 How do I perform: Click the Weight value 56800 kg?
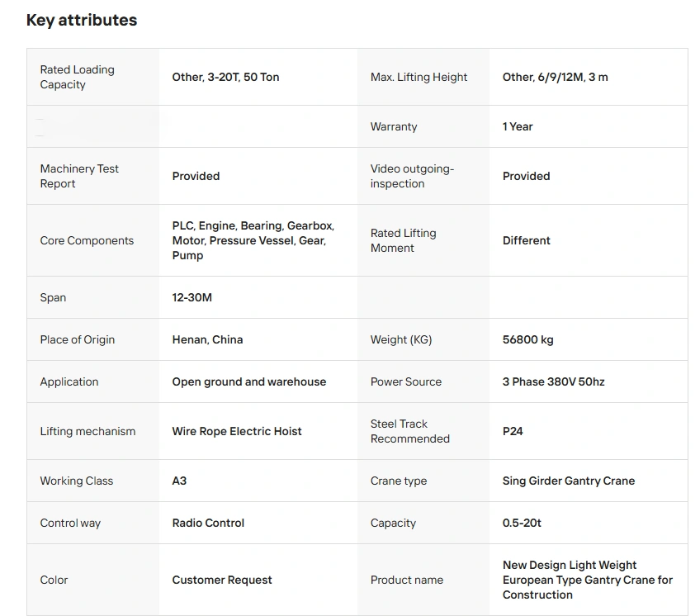tap(527, 339)
